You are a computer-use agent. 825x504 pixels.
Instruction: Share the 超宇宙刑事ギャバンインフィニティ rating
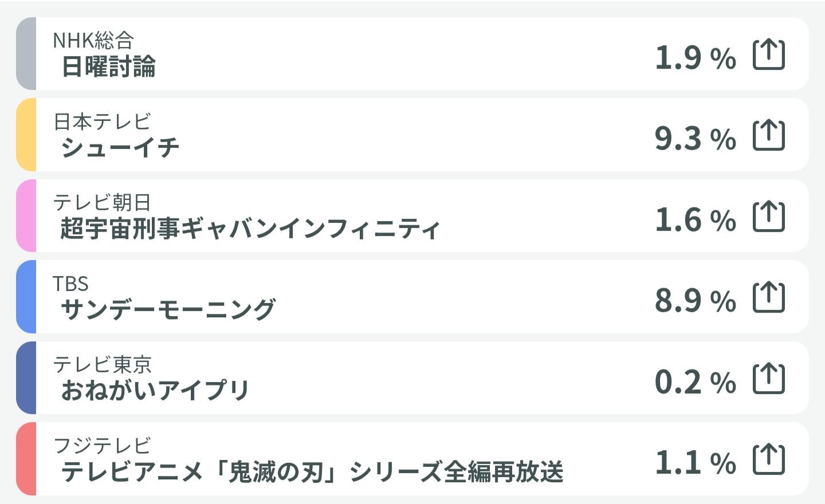[x=768, y=216]
